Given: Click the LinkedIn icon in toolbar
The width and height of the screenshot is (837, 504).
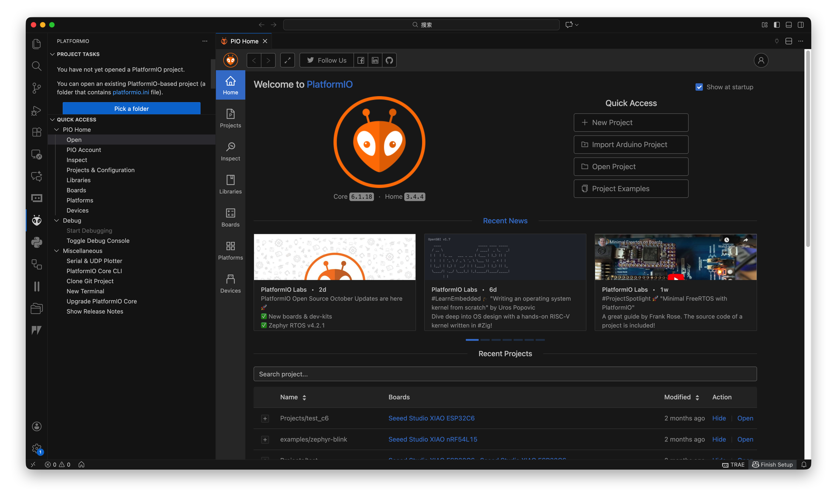Looking at the screenshot, I should [375, 60].
